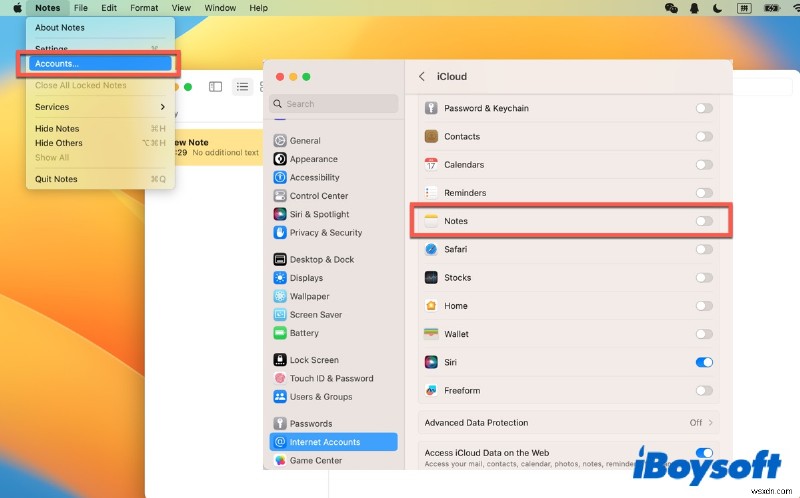Enable Reminders iCloud sync switch
The height and width of the screenshot is (498, 800).
[704, 193]
